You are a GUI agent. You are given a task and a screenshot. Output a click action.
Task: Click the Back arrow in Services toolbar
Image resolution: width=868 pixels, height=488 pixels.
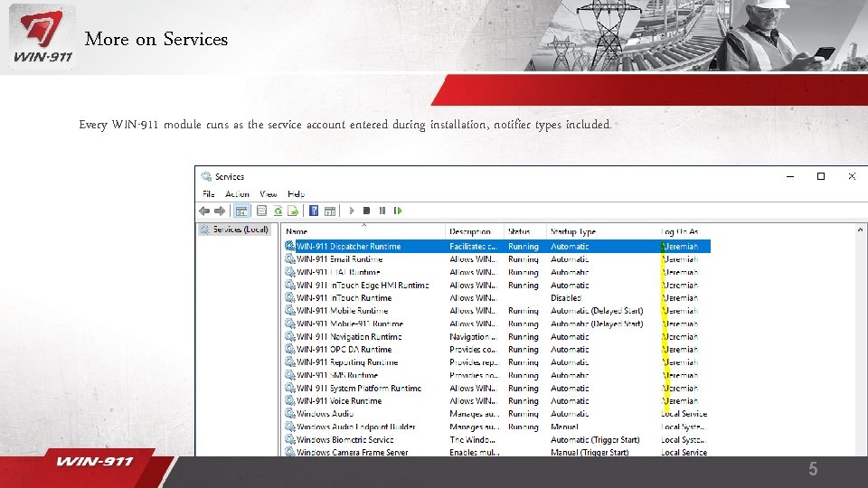pos(204,211)
